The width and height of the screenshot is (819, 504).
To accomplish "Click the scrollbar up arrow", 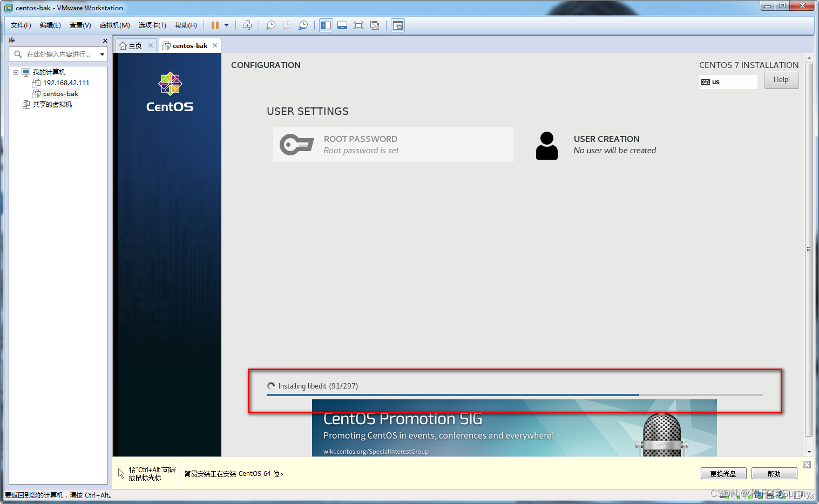I will click(809, 57).
